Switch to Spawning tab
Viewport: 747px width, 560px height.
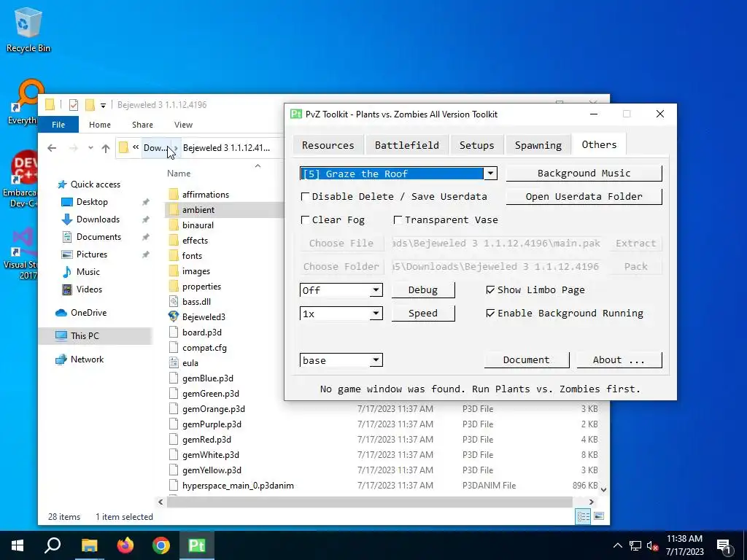pos(538,145)
